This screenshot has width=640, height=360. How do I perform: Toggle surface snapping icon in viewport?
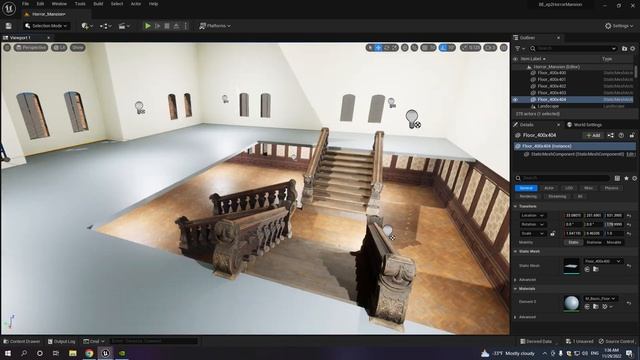click(x=414, y=48)
